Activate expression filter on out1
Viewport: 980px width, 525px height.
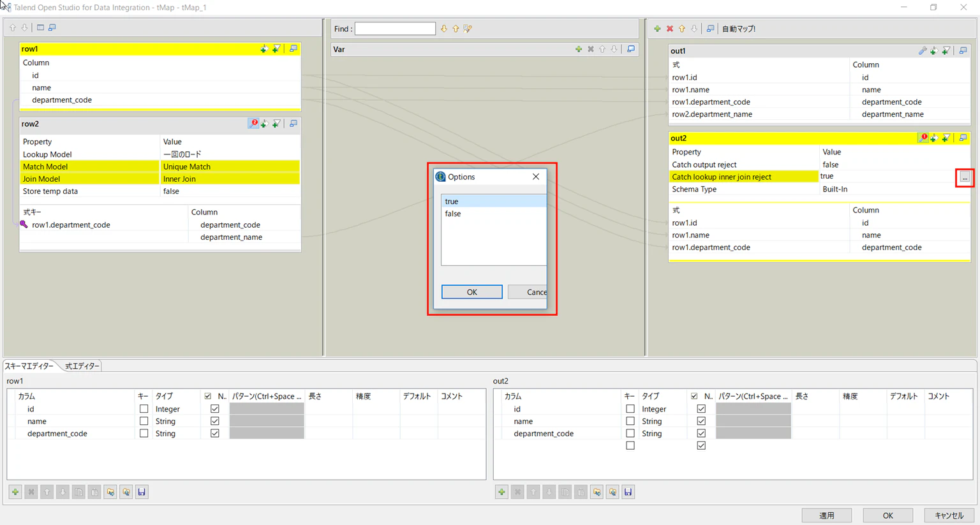coord(946,50)
